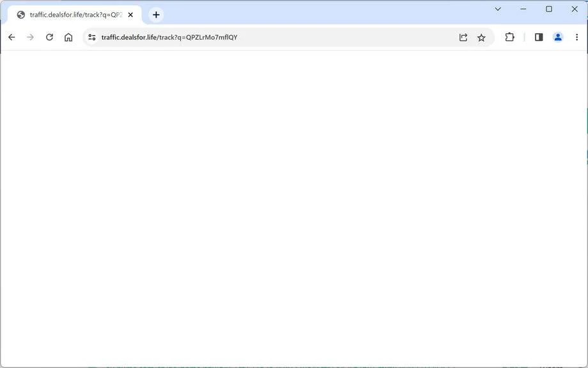This screenshot has width=588, height=368.
Task: Select the traffic.dealsfor.life tab
Action: coord(75,15)
